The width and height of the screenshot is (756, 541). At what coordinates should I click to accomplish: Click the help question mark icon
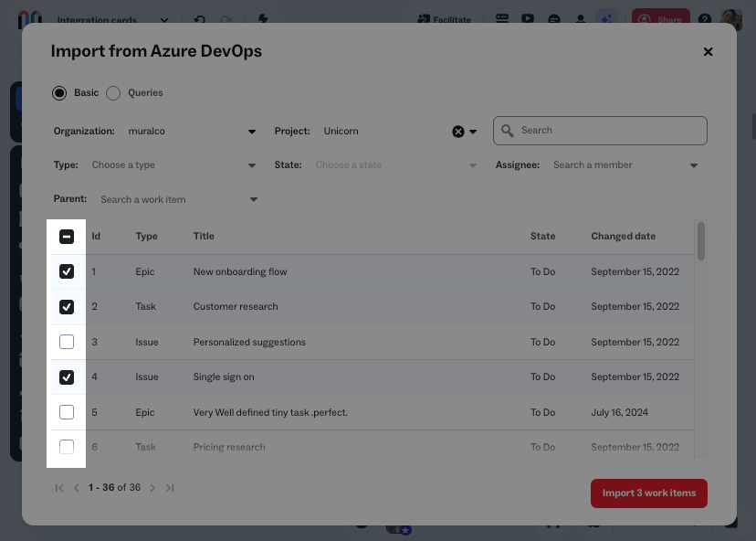(704, 20)
